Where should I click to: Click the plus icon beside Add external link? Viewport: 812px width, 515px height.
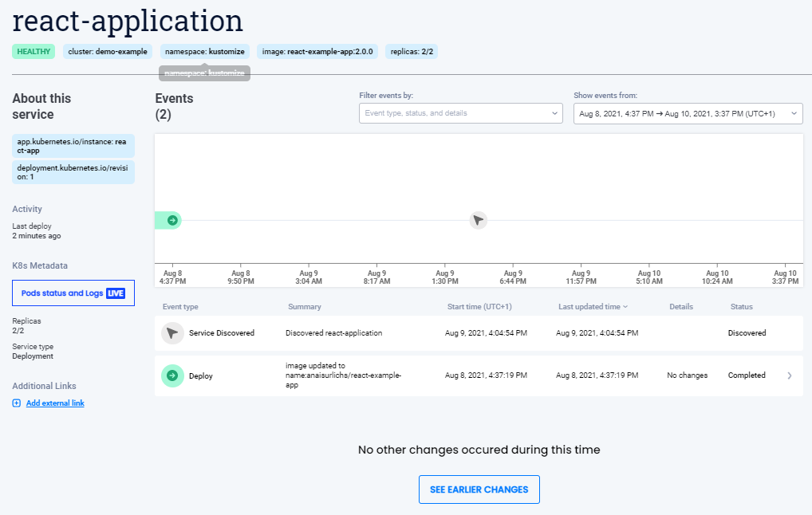pyautogui.click(x=17, y=403)
